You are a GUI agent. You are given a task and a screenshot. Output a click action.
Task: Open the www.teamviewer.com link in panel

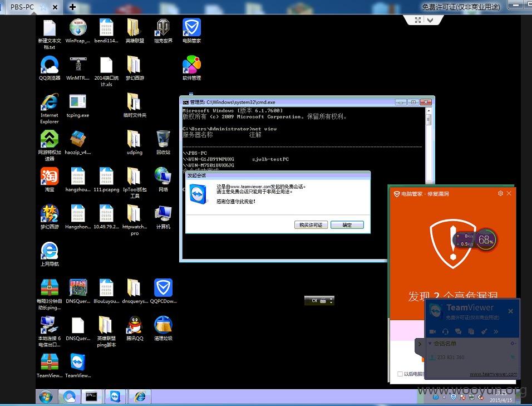(493, 374)
